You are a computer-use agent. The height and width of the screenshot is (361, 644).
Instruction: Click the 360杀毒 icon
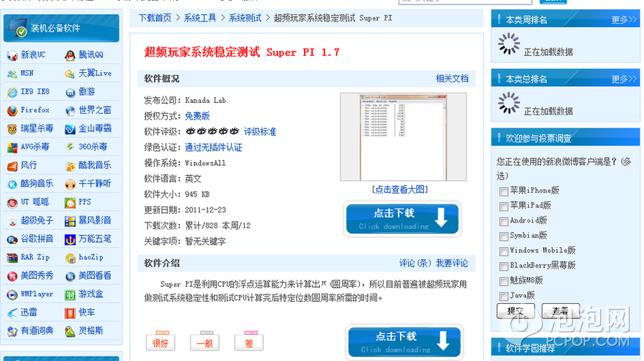pyautogui.click(x=70, y=147)
